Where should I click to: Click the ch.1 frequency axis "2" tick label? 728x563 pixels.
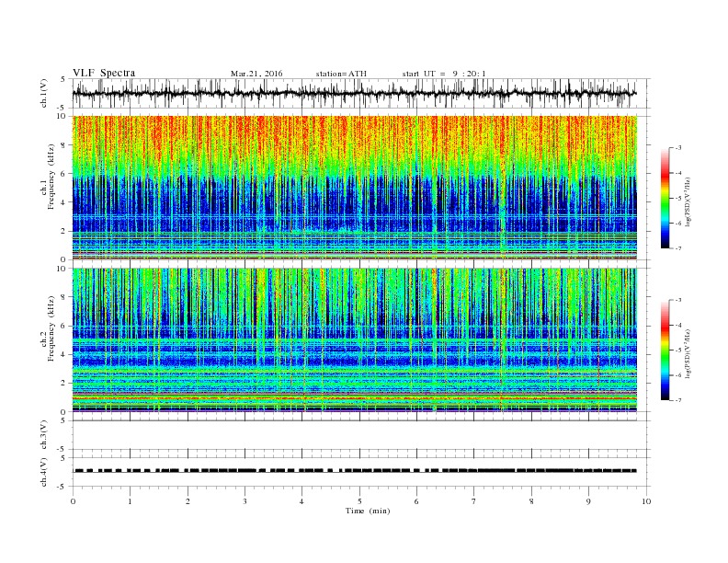coord(63,231)
